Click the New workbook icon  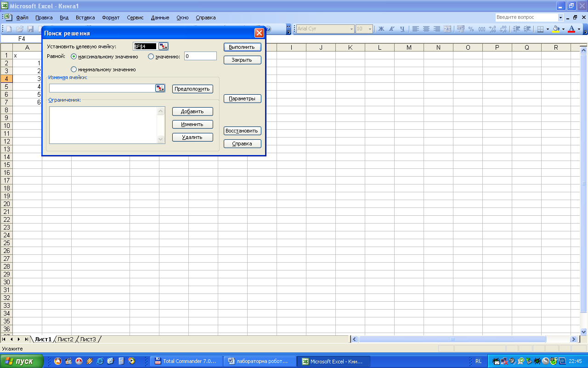click(x=9, y=29)
